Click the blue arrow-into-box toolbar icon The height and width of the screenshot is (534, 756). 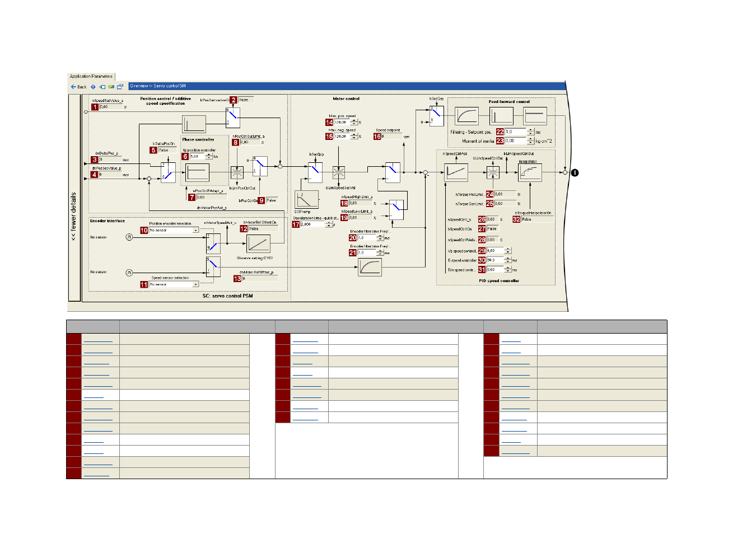pos(102,87)
